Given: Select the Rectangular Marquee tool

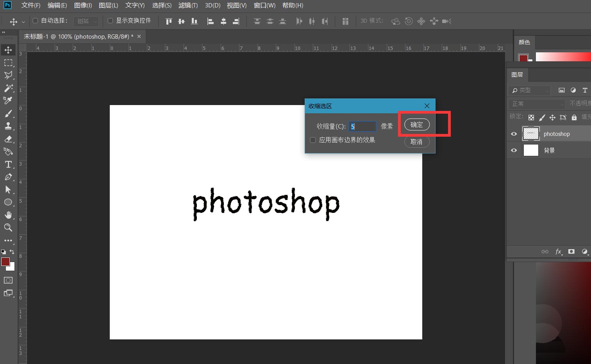Looking at the screenshot, I should [x=8, y=63].
